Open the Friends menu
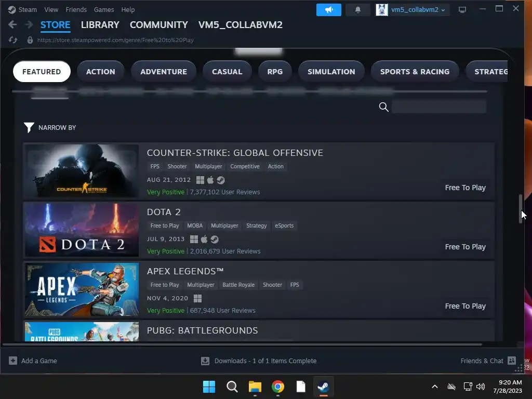Viewport: 532px width, 399px height. (76, 9)
